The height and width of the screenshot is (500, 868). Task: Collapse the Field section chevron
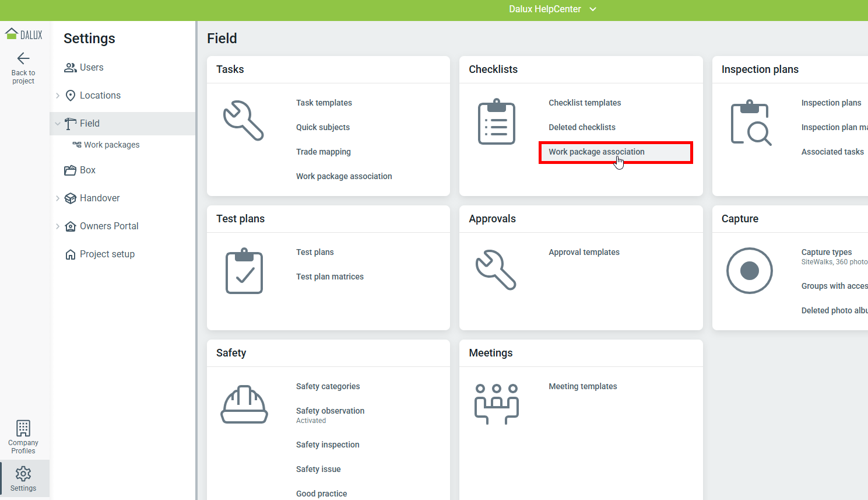point(58,124)
